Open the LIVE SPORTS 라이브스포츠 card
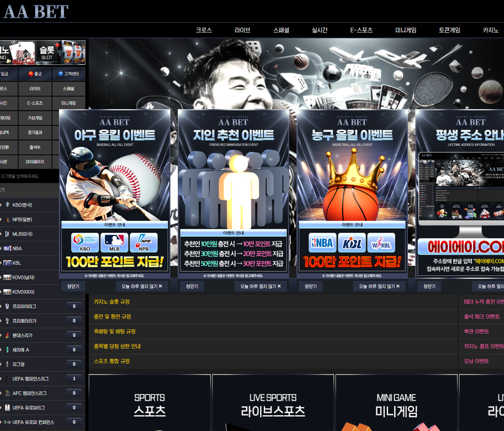Screen dimensions: 504x431 (273, 403)
